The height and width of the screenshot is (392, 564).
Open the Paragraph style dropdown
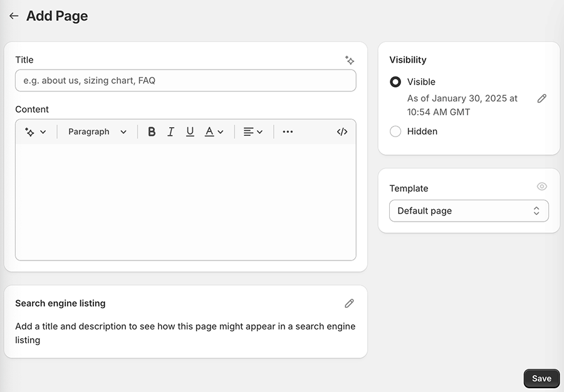pyautogui.click(x=97, y=132)
